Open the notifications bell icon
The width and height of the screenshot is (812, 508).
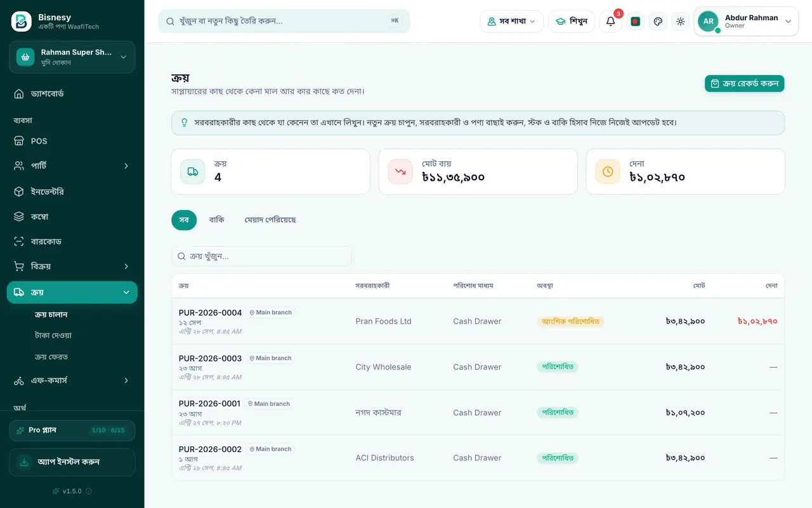click(x=610, y=21)
